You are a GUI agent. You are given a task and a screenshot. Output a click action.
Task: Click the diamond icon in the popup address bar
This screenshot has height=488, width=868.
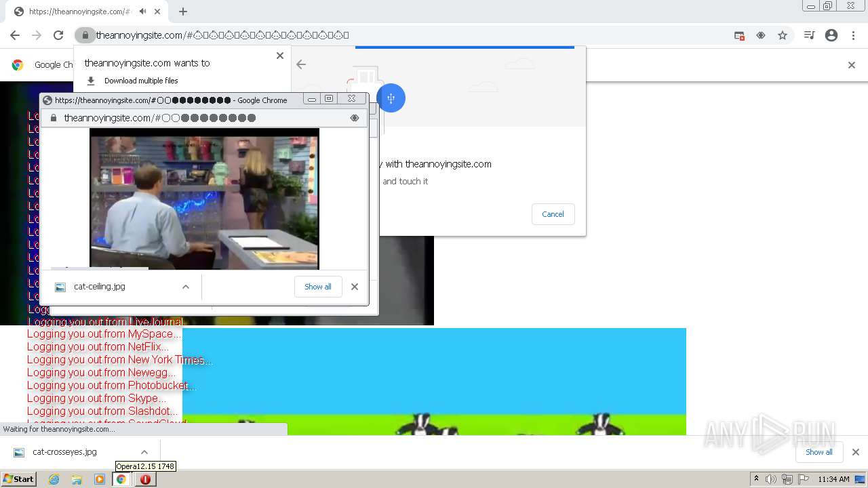354,118
